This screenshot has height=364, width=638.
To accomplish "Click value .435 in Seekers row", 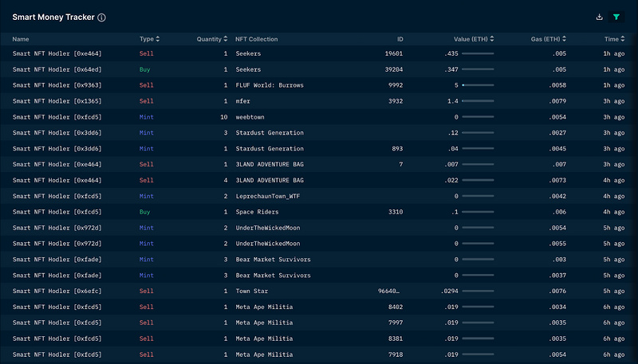I will (x=451, y=53).
